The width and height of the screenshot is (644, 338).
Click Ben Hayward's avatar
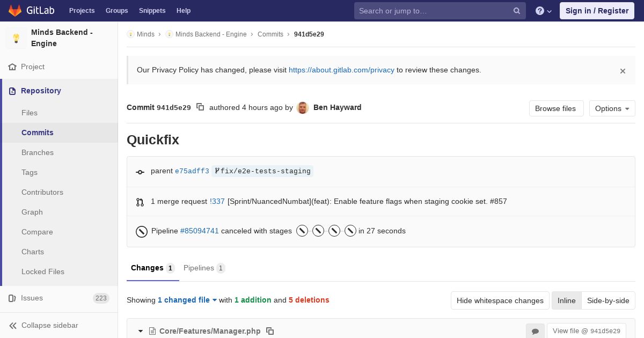click(303, 108)
